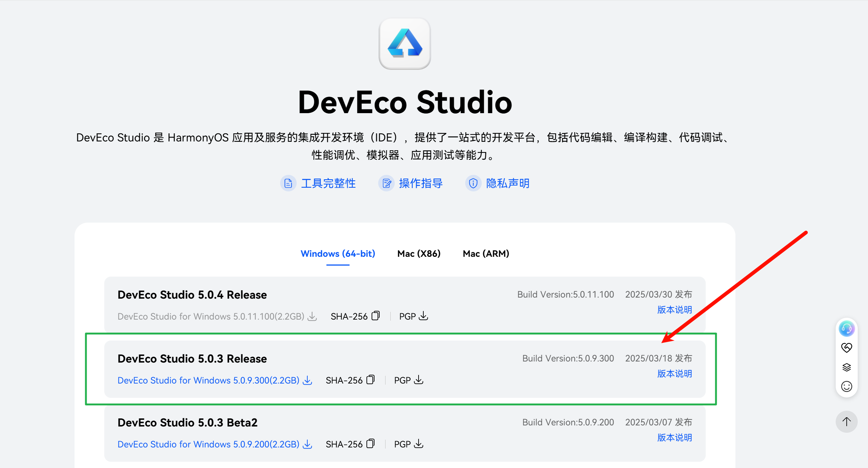
Task: Open the 操作指导 link
Action: (421, 183)
